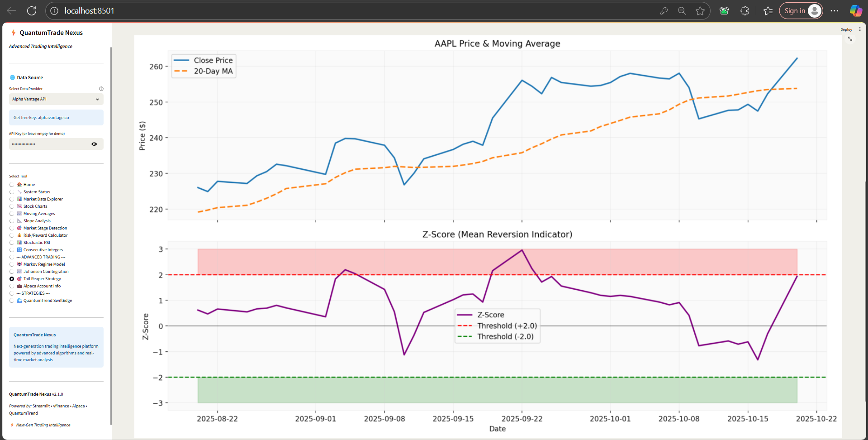
Task: Click the Sign in profile button
Action: click(801, 11)
